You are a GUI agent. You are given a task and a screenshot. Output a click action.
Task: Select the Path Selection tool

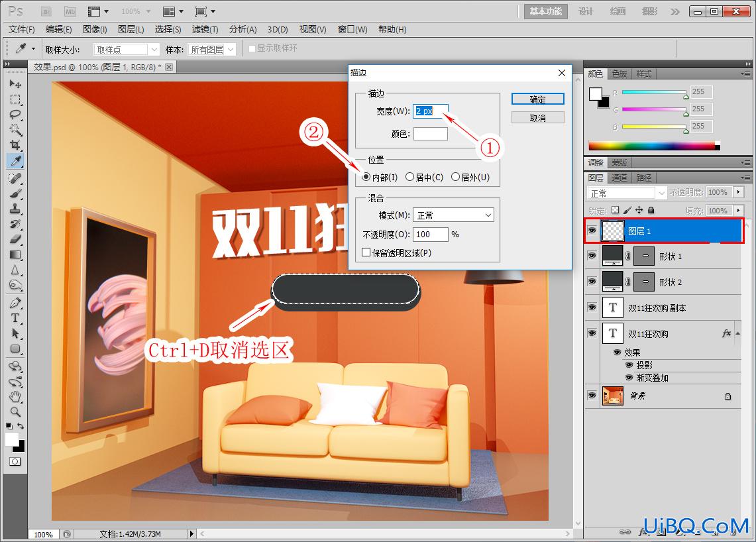(15, 334)
